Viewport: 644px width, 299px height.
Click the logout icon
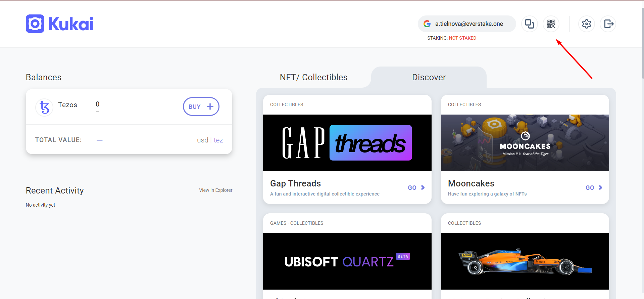click(608, 24)
